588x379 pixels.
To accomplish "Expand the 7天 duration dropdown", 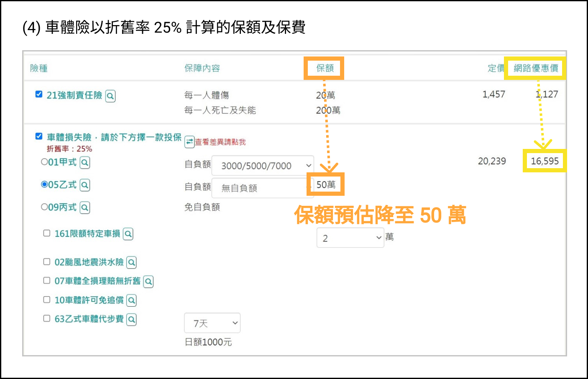I will 212,323.
